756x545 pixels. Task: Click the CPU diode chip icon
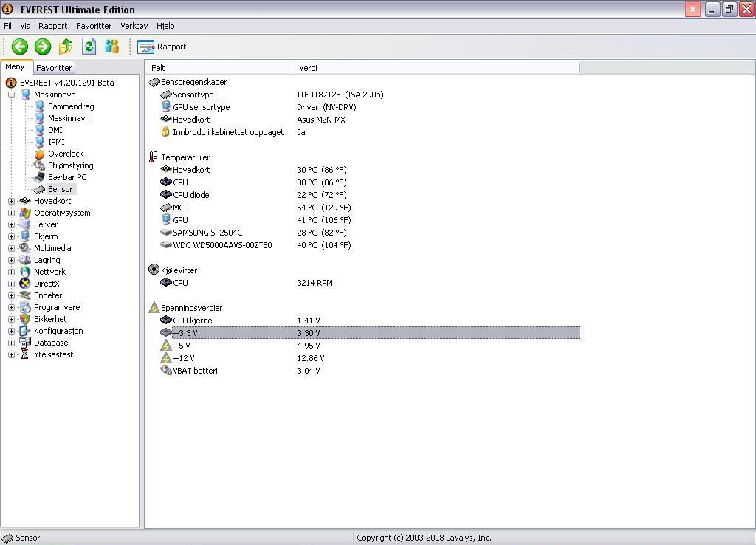tap(166, 195)
